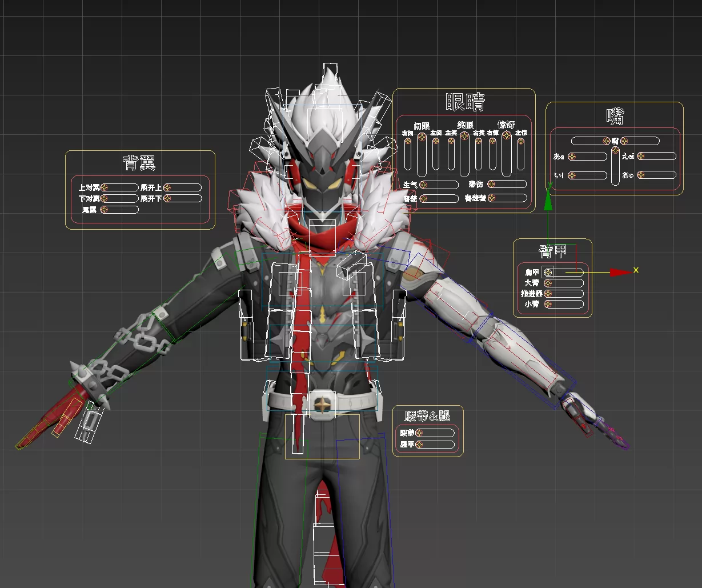702x588 pixels.
Task: Select the 右闭 eye slider handle
Action: tap(408, 141)
